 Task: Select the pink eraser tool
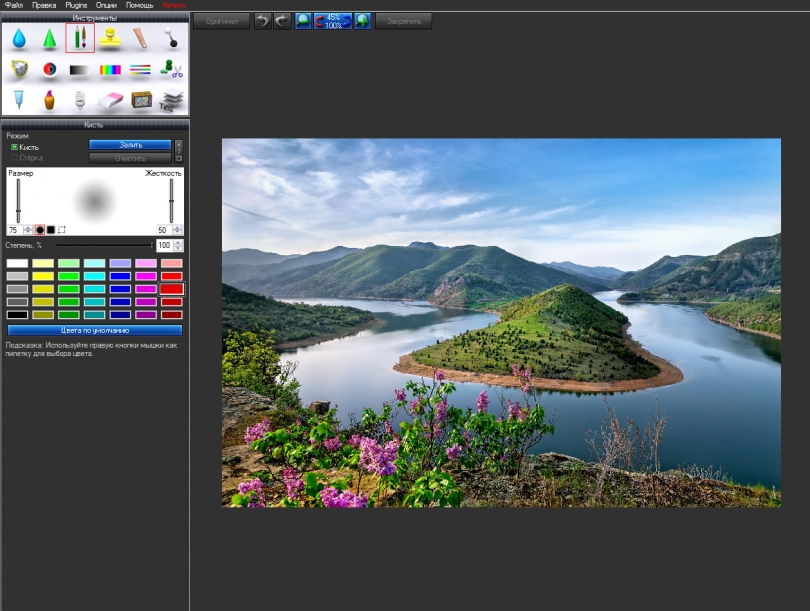110,100
